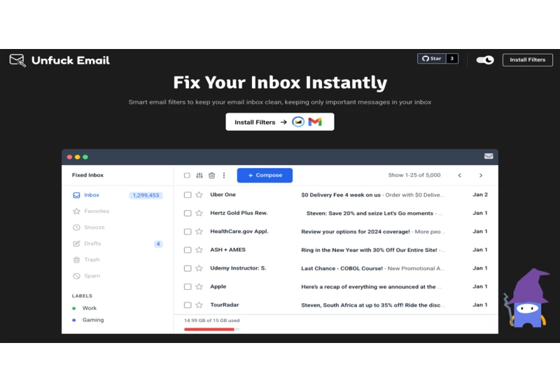Click the Drafts count badge showing 4
The image size is (560, 392).
click(x=158, y=244)
